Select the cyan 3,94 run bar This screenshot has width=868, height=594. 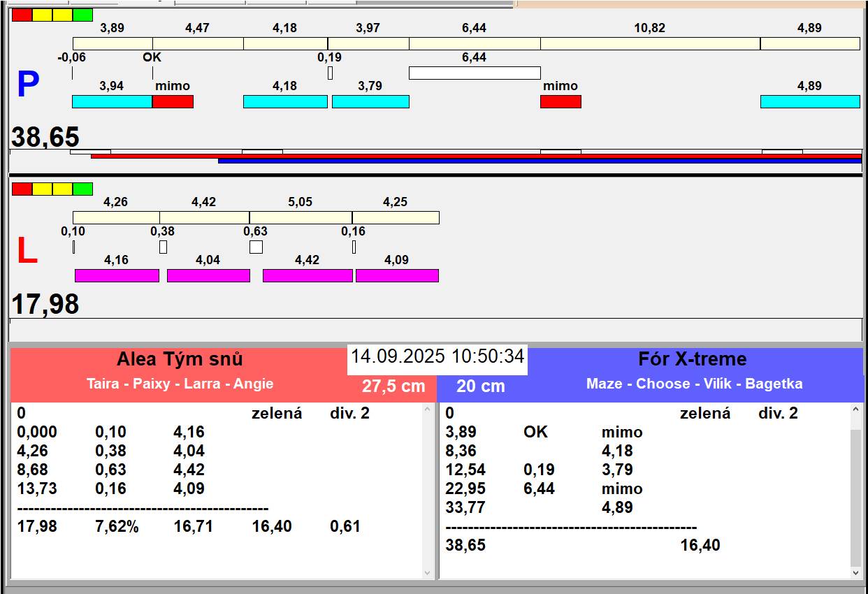pos(112,102)
